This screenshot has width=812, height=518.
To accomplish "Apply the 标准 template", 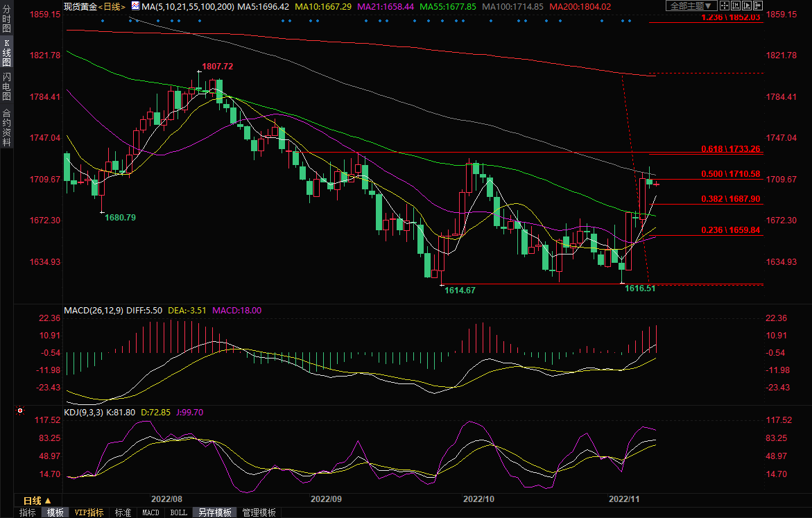I will (x=123, y=512).
